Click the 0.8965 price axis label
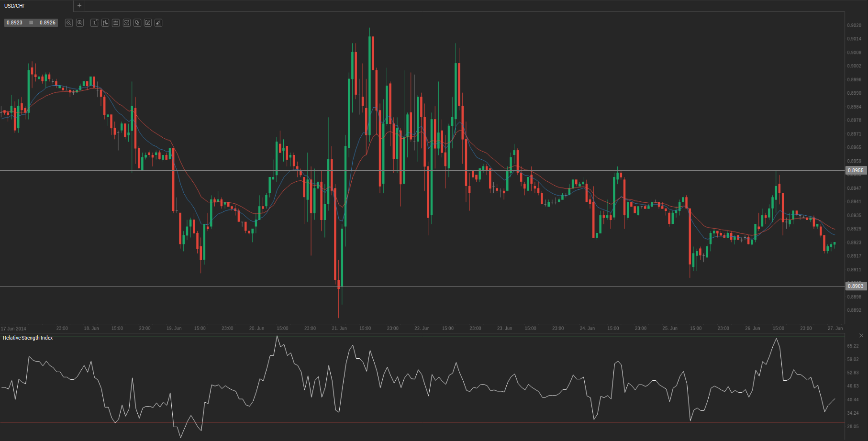The width and height of the screenshot is (868, 441). pos(854,147)
